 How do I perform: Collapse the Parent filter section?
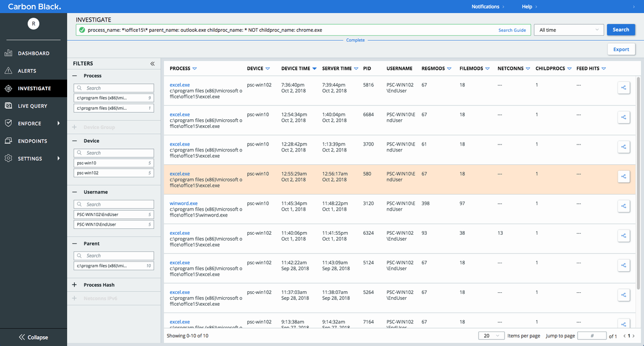pyautogui.click(x=74, y=243)
